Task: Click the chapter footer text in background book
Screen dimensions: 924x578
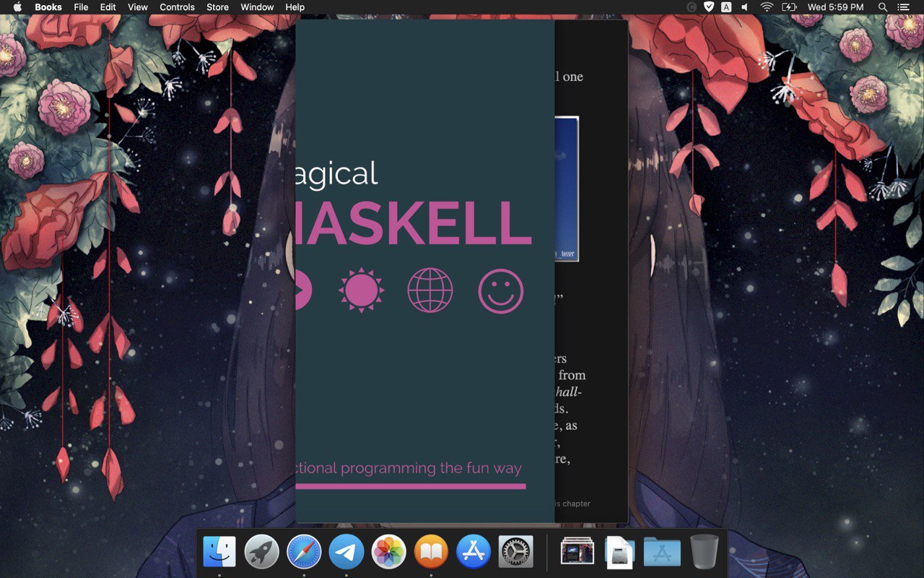Action: pyautogui.click(x=572, y=504)
